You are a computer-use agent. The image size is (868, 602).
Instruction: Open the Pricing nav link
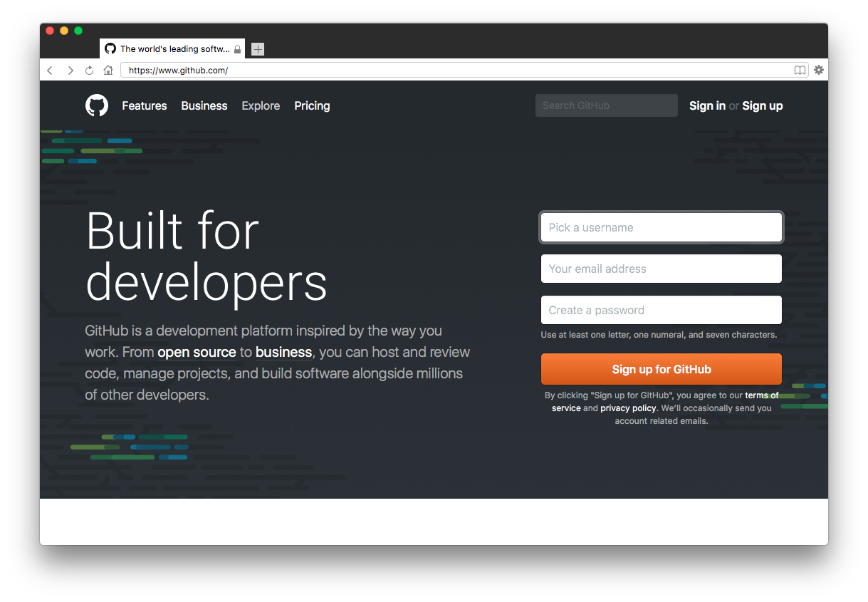click(312, 105)
